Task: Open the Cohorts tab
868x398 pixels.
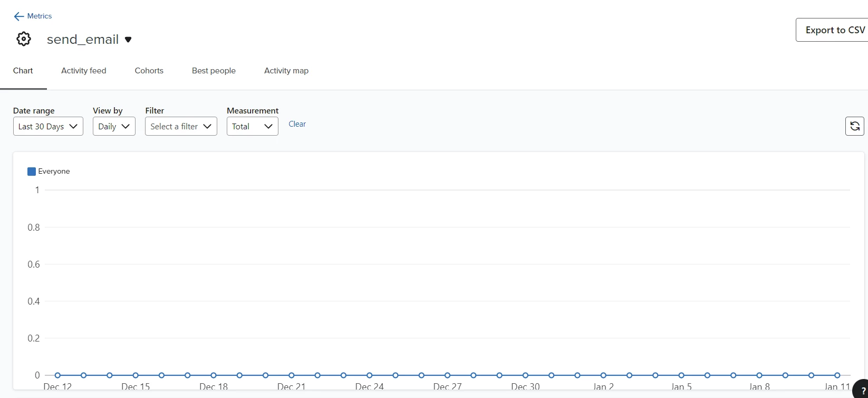Action: tap(149, 71)
